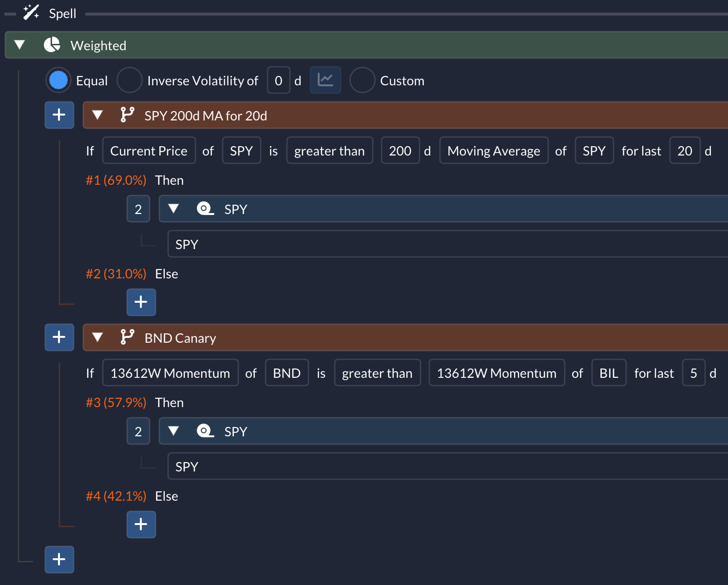Add a block under #4 Else
This screenshot has height=585, width=728.
(x=141, y=525)
